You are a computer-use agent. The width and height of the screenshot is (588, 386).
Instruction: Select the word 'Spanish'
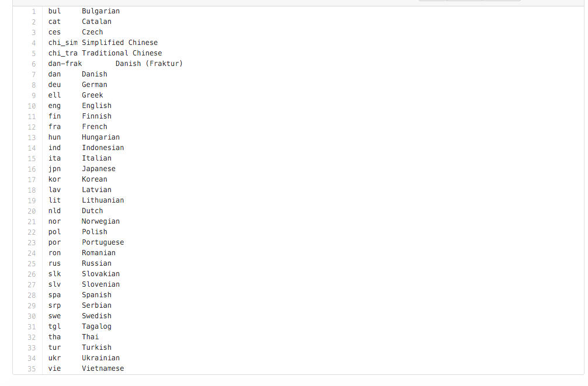(97, 295)
